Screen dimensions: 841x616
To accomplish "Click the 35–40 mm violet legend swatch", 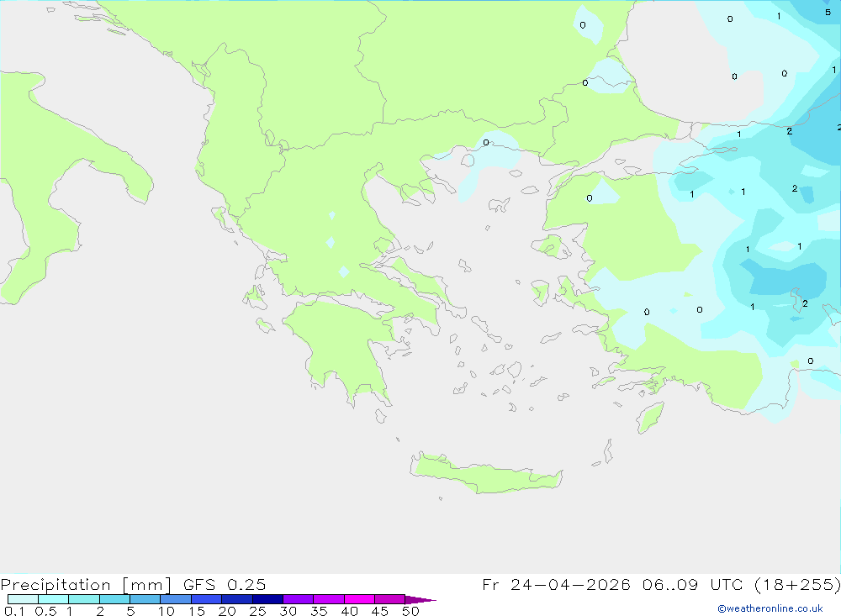I will pyautogui.click(x=329, y=599).
